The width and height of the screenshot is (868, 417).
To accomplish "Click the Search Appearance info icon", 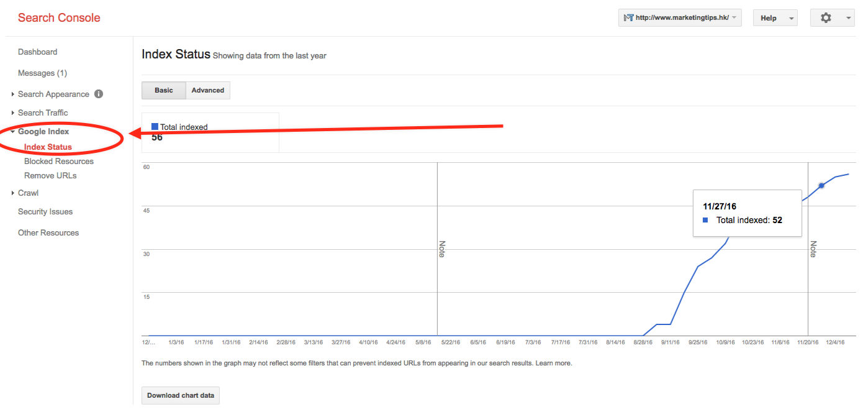I will coord(99,94).
